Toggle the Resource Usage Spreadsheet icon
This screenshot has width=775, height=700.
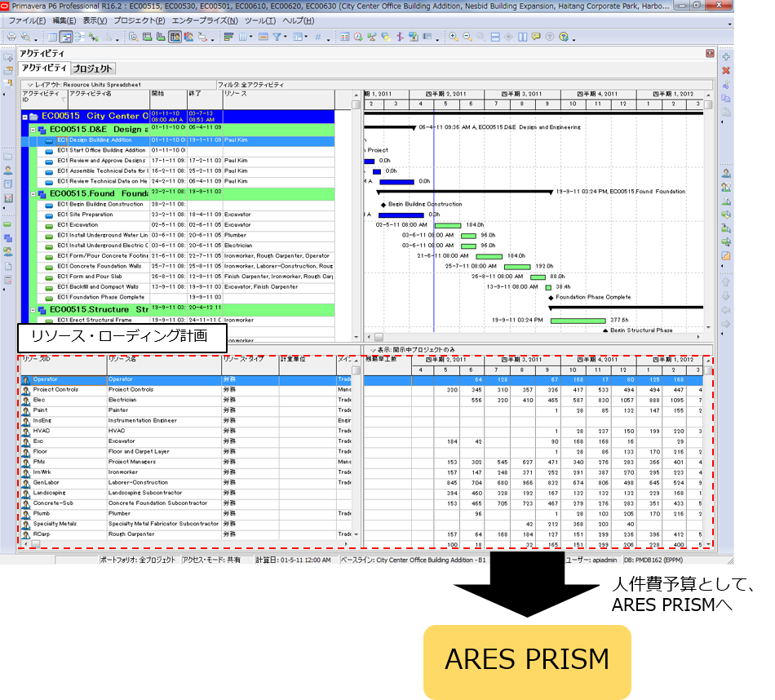click(x=175, y=37)
